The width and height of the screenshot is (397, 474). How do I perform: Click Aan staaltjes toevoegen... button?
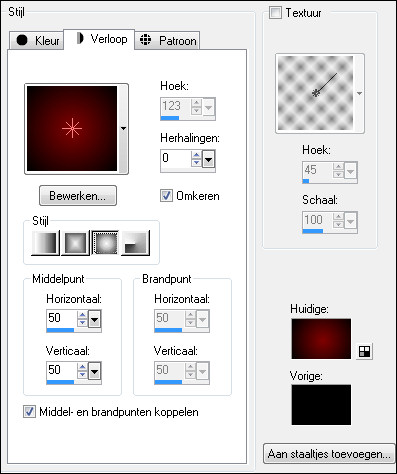(x=329, y=454)
